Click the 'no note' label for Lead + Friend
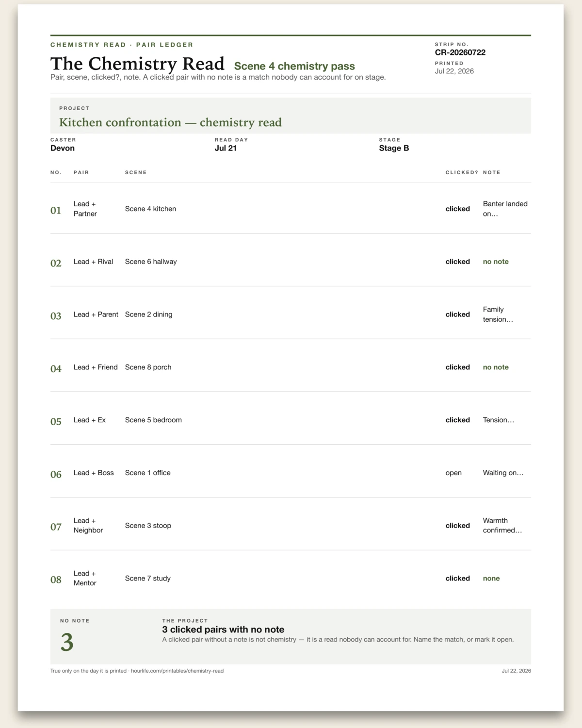This screenshot has height=728, width=582. point(496,367)
